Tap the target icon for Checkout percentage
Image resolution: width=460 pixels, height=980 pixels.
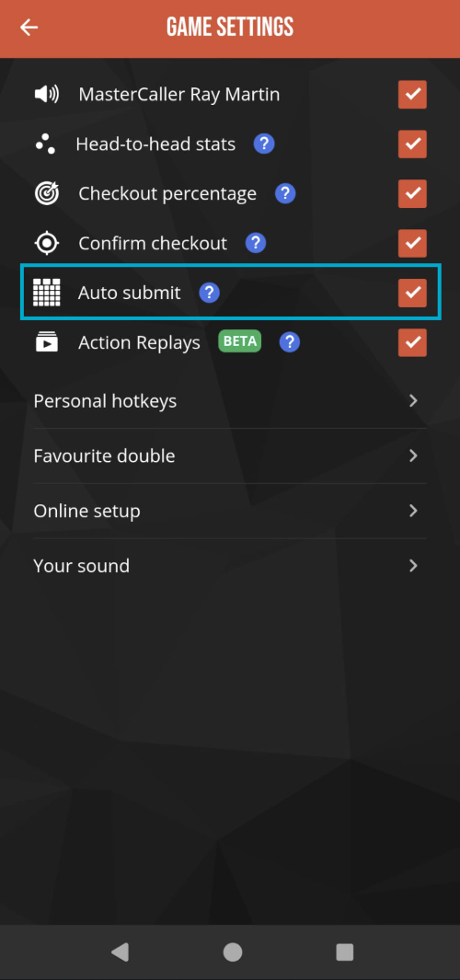tap(46, 194)
